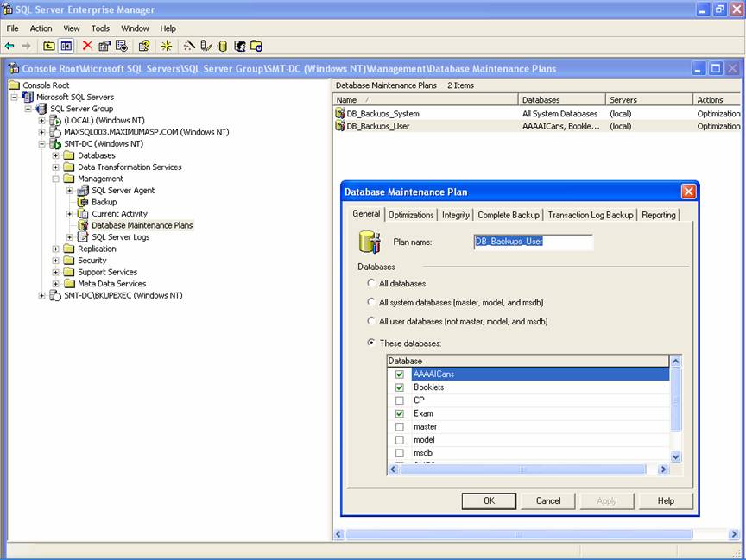Expand the (LOCAL) server node
Viewport: 746px width, 560px height.
click(41, 121)
